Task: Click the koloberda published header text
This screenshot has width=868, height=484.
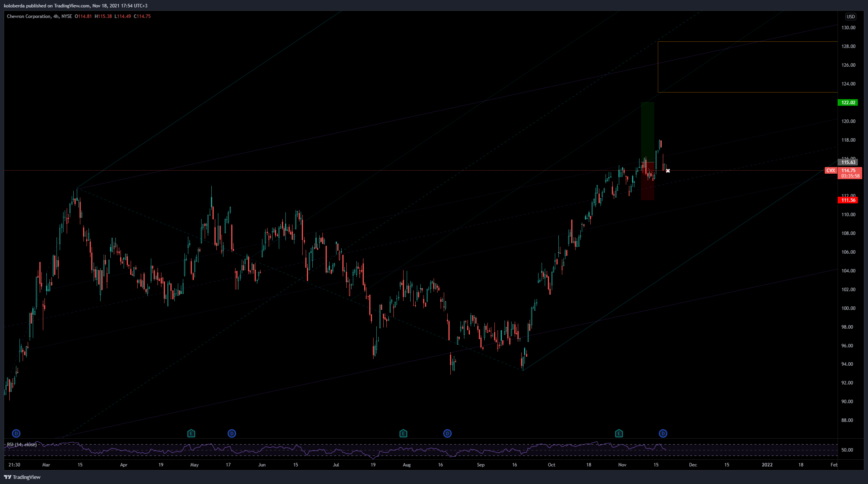Action: pyautogui.click(x=76, y=6)
